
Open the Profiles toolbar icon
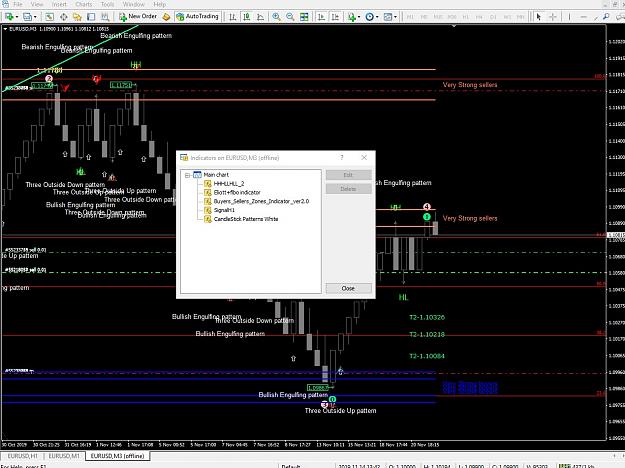coord(27,17)
